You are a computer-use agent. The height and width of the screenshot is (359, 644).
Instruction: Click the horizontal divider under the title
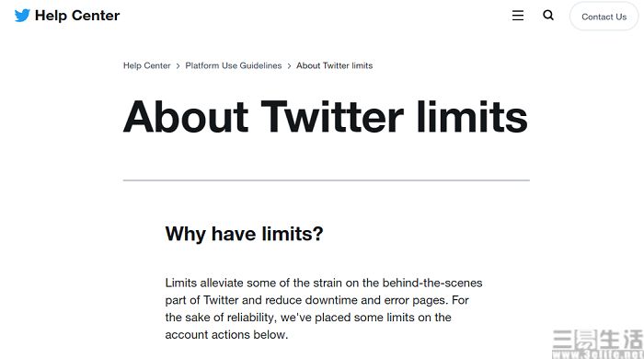point(326,179)
